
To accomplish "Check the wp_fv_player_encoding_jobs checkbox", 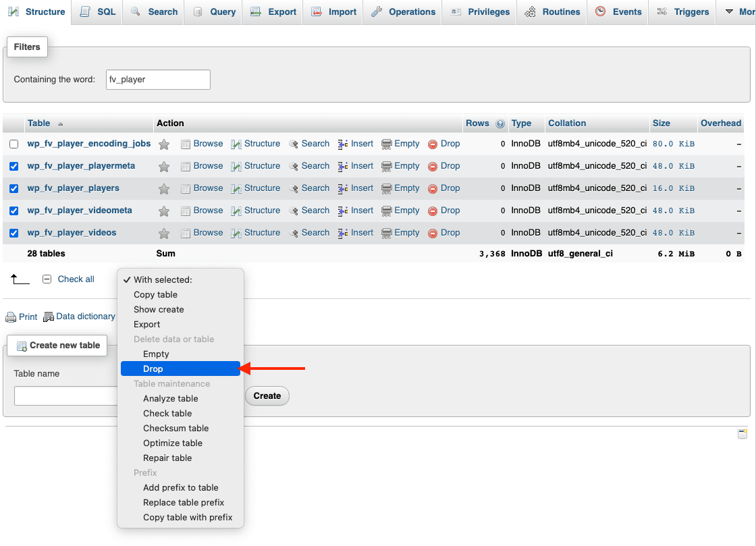I will [14, 144].
